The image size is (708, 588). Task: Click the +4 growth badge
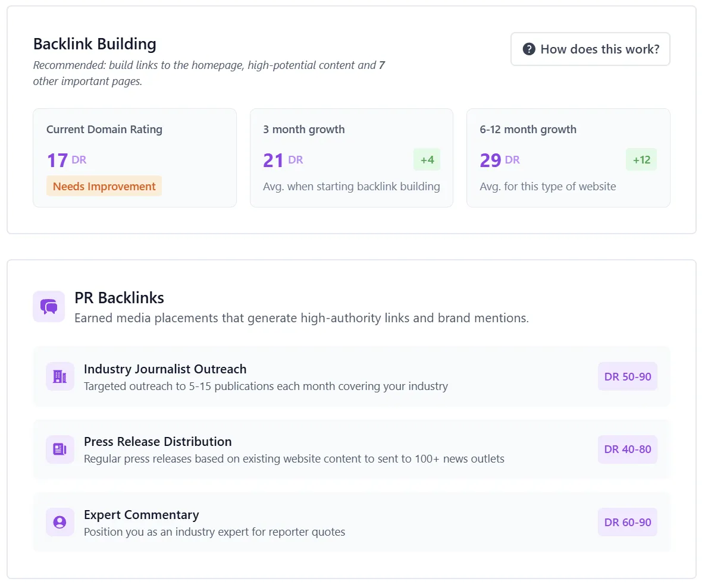pyautogui.click(x=427, y=160)
